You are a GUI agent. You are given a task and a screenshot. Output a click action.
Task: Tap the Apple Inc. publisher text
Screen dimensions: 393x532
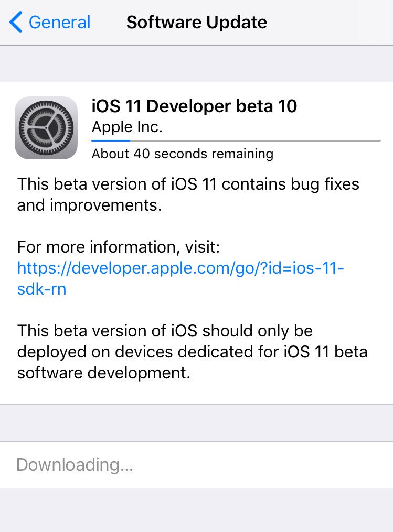point(127,127)
